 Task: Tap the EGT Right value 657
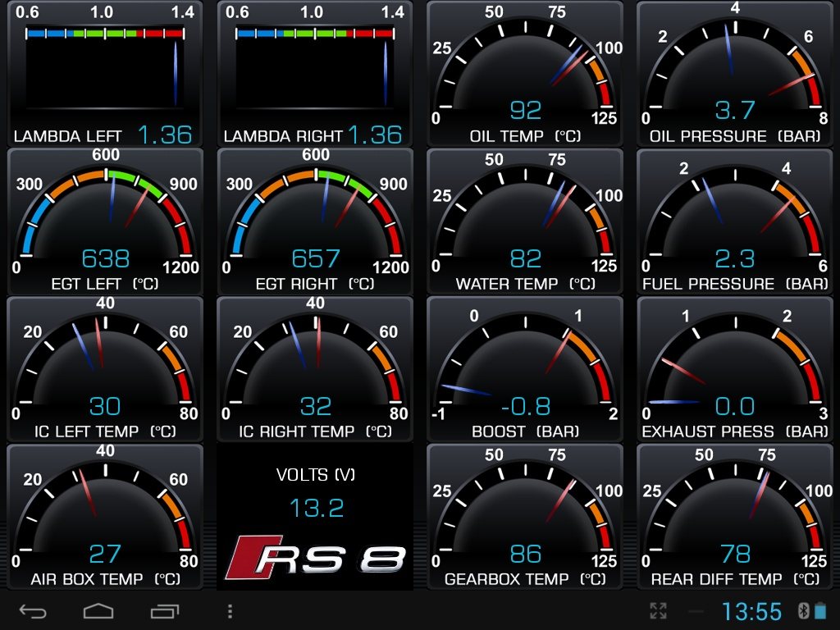point(316,258)
